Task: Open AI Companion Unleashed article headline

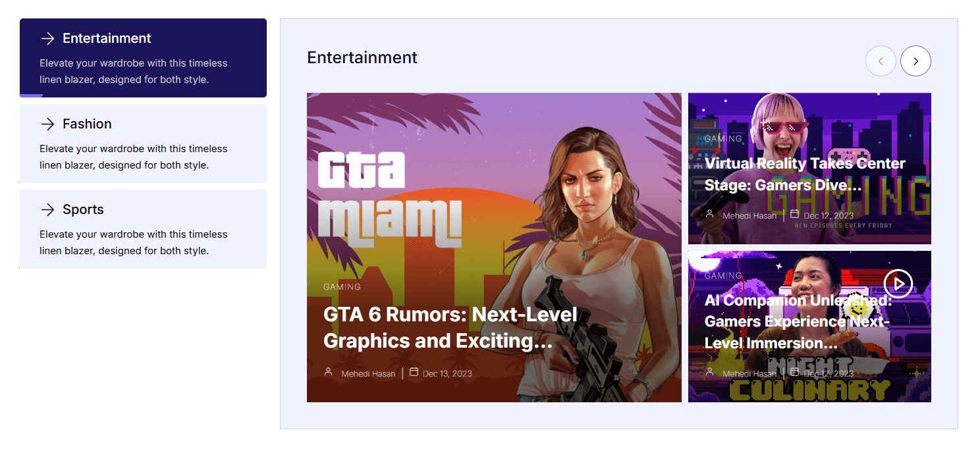Action: pos(798,322)
